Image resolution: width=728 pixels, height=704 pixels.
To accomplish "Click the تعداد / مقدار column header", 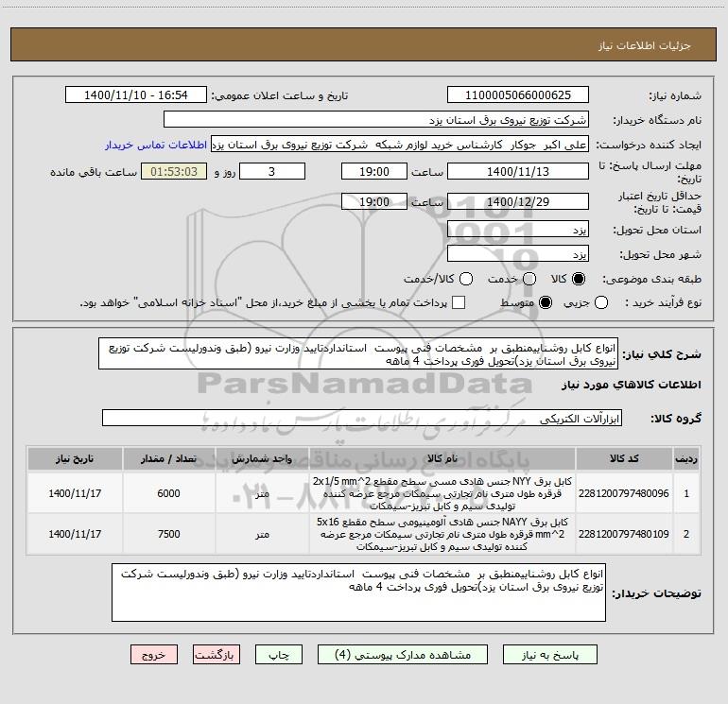I will (x=168, y=458).
